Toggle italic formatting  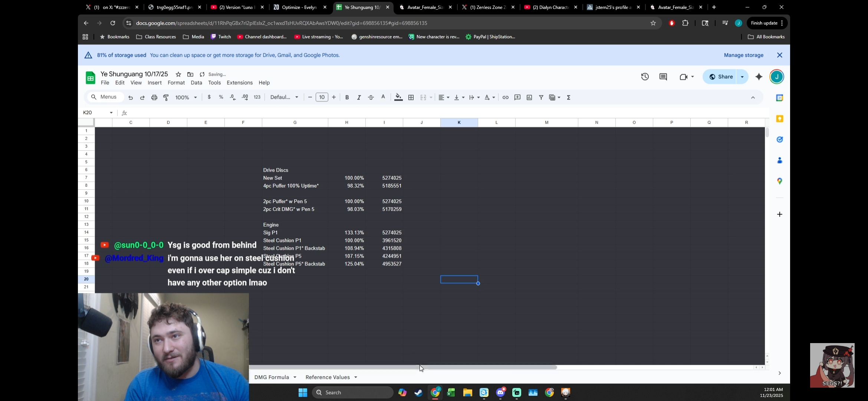pyautogui.click(x=359, y=97)
